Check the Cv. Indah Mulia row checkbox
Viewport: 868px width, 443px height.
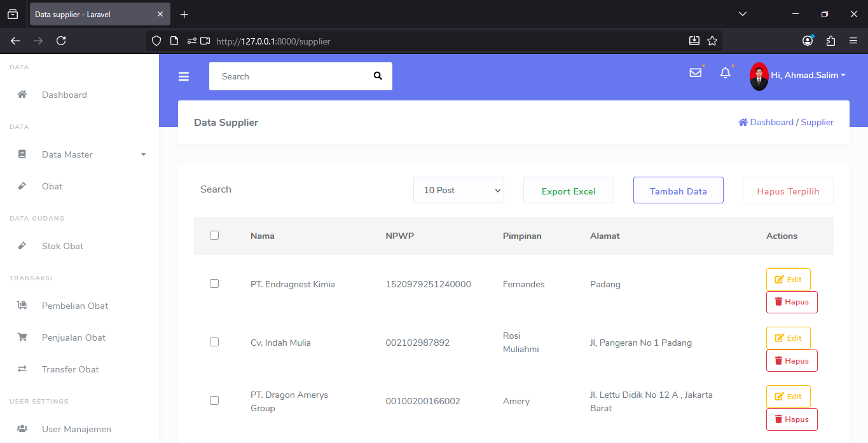point(214,342)
